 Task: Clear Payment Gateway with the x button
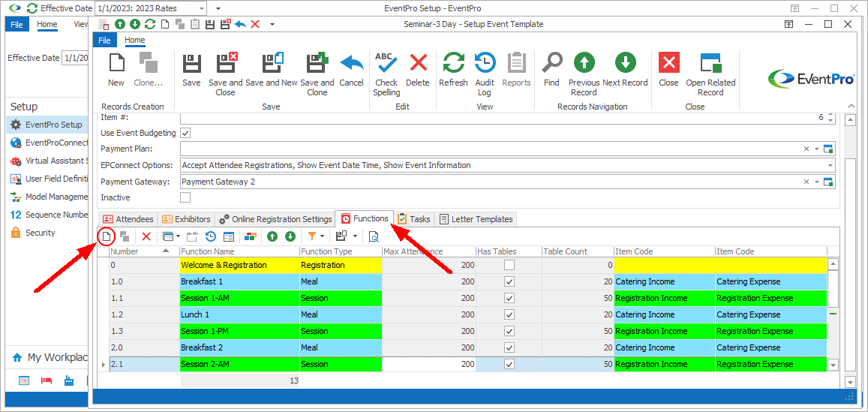[806, 182]
